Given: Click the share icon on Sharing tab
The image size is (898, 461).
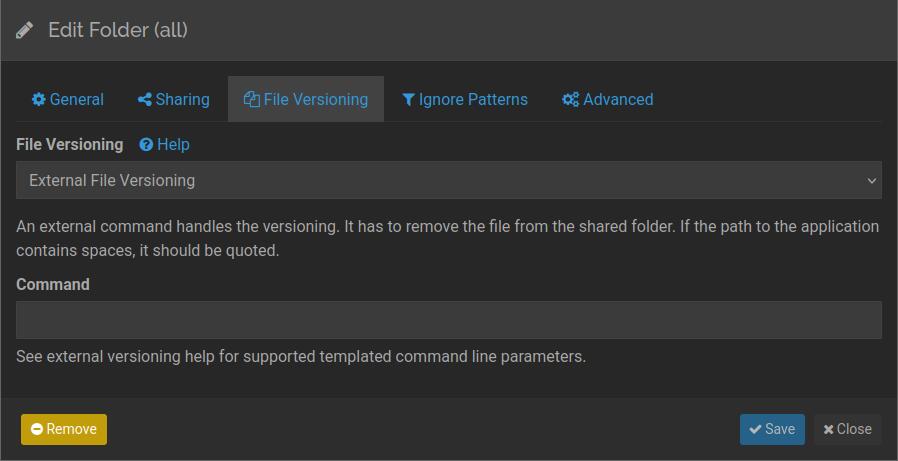Looking at the screenshot, I should tap(145, 100).
